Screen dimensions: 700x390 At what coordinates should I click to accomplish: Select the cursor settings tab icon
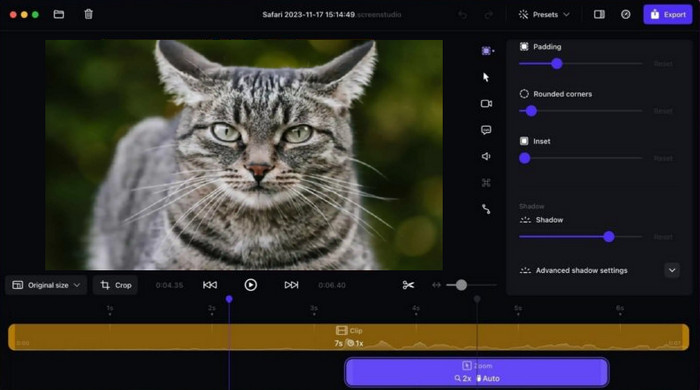486,77
